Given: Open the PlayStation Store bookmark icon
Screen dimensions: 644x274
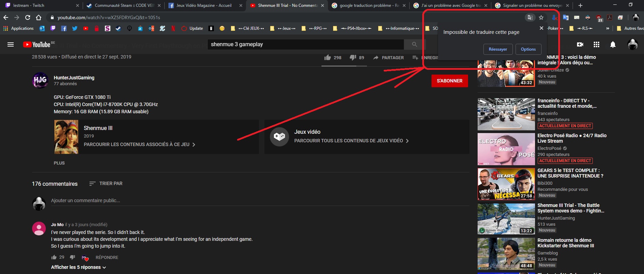Looking at the screenshot, I should point(140,28).
